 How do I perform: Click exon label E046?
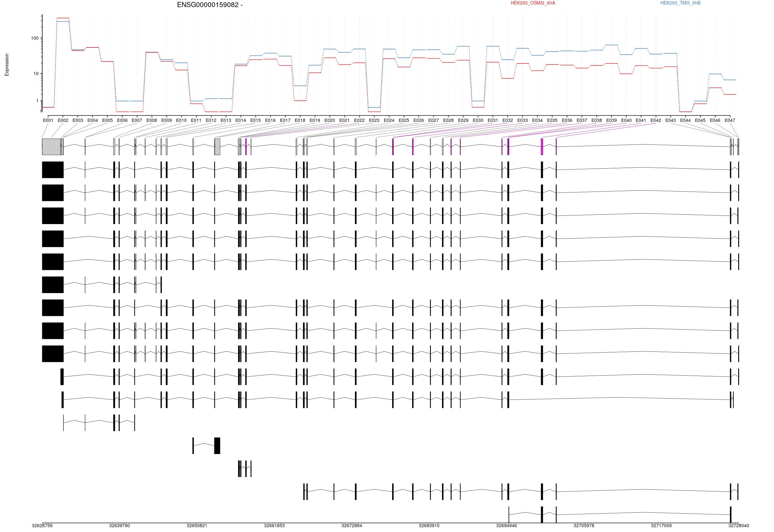(x=715, y=120)
